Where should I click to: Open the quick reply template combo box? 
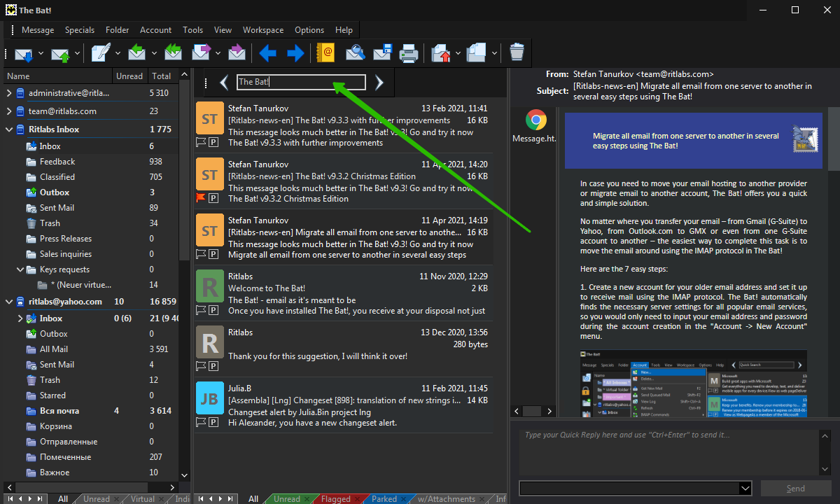[x=635, y=488]
